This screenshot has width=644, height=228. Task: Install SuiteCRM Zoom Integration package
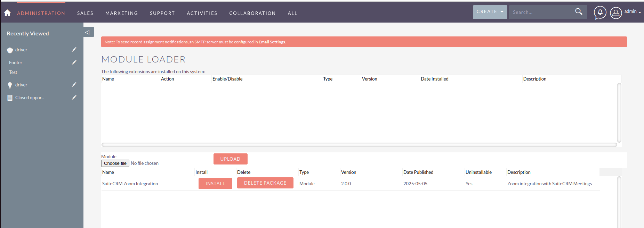coord(215,184)
